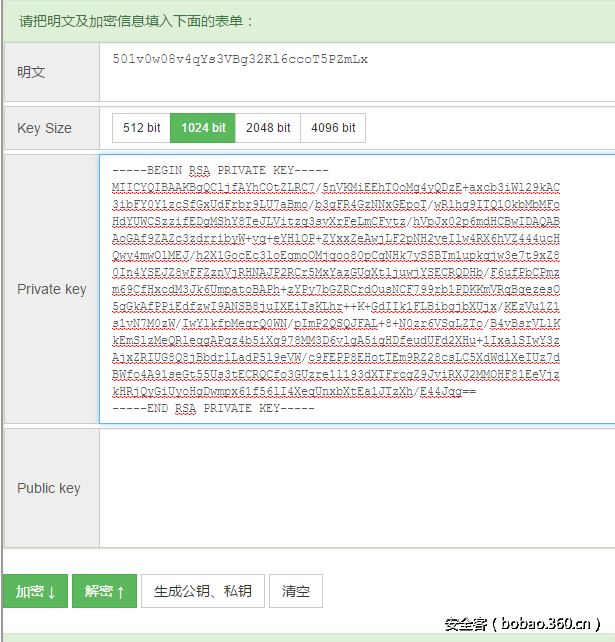Select the 512 bit key size

coord(141,128)
